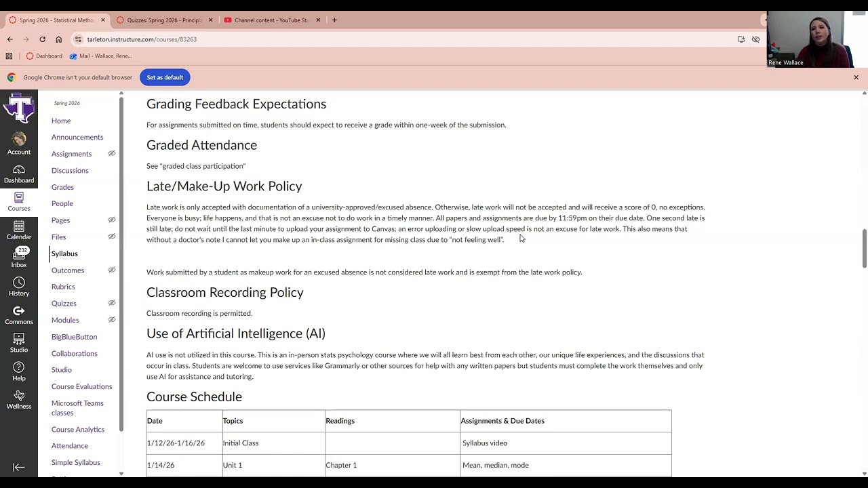Reload the page with refresh icon
This screenshot has width=868, height=488.
[x=42, y=39]
